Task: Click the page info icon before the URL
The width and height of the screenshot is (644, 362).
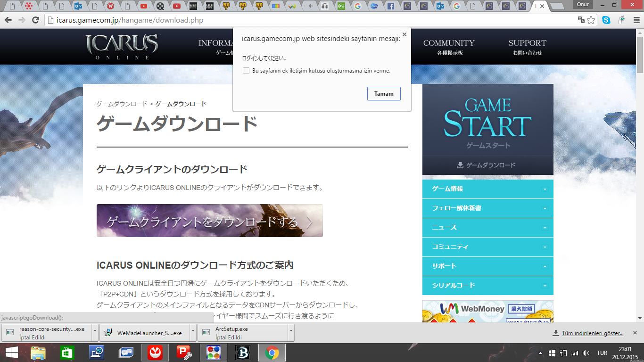Action: [x=51, y=20]
